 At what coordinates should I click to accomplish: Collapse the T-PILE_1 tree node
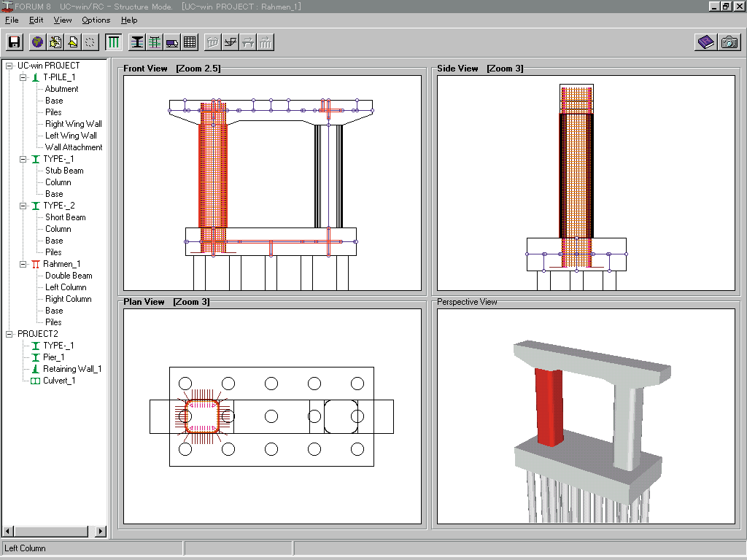click(x=23, y=77)
